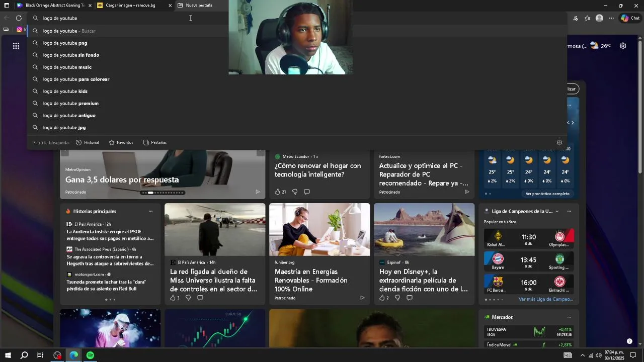The image size is (644, 362).
Task: Select suggestion logo de youtube music
Action: (297, 67)
